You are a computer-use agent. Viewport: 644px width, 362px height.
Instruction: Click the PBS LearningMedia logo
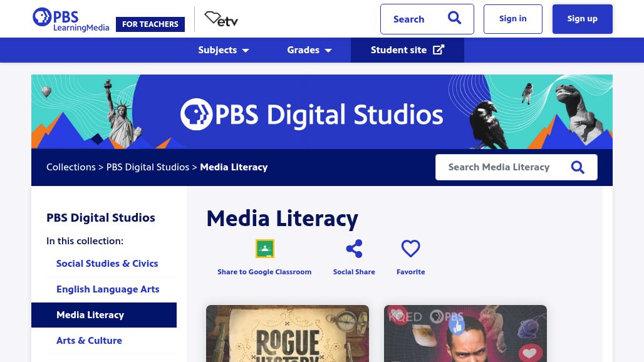pyautogui.click(x=71, y=19)
